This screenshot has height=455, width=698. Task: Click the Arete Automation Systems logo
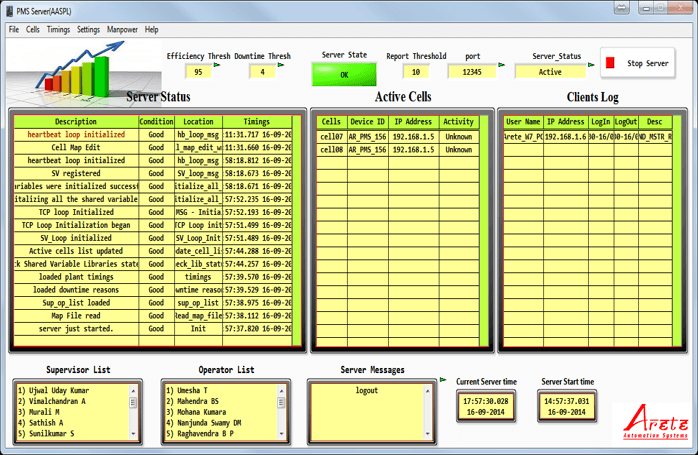[x=655, y=422]
